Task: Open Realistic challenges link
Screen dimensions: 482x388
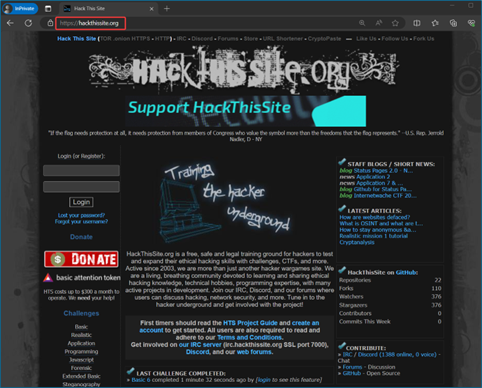Action: pos(81,335)
